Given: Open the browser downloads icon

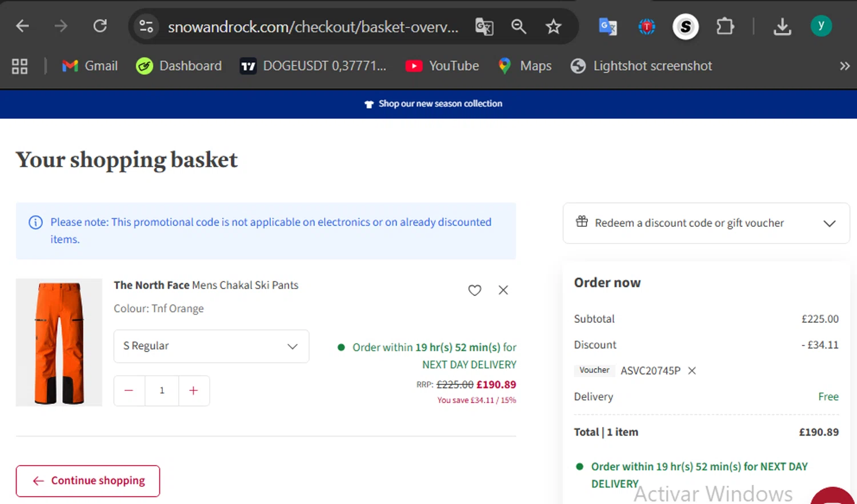Looking at the screenshot, I should coord(782,26).
